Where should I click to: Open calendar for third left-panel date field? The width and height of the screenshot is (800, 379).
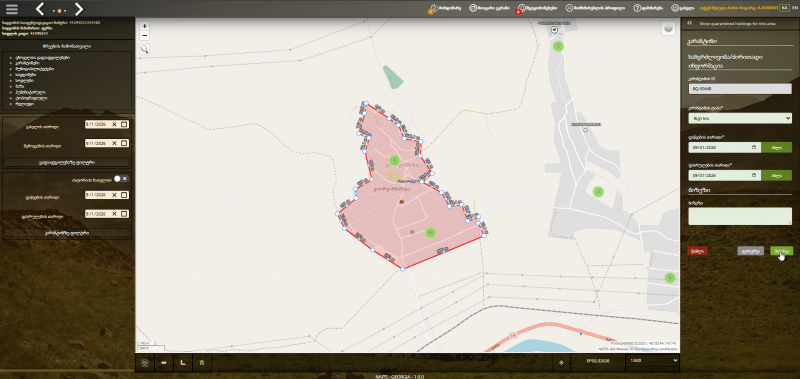124,195
